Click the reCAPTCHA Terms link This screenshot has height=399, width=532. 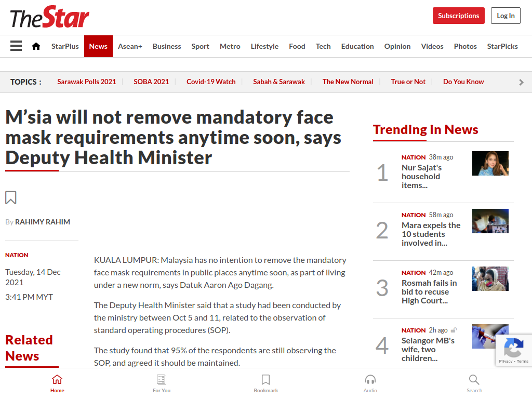coord(523,362)
